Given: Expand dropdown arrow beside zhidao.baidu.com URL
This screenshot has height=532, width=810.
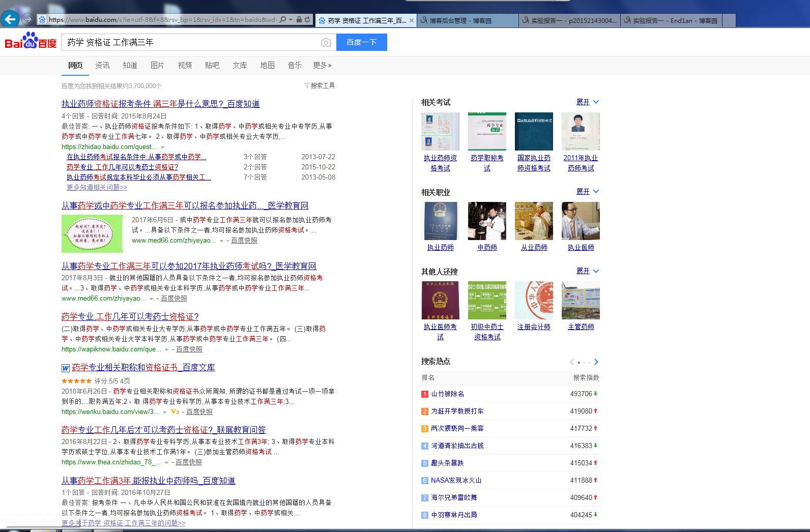Looking at the screenshot, I should pyautogui.click(x=163, y=147).
